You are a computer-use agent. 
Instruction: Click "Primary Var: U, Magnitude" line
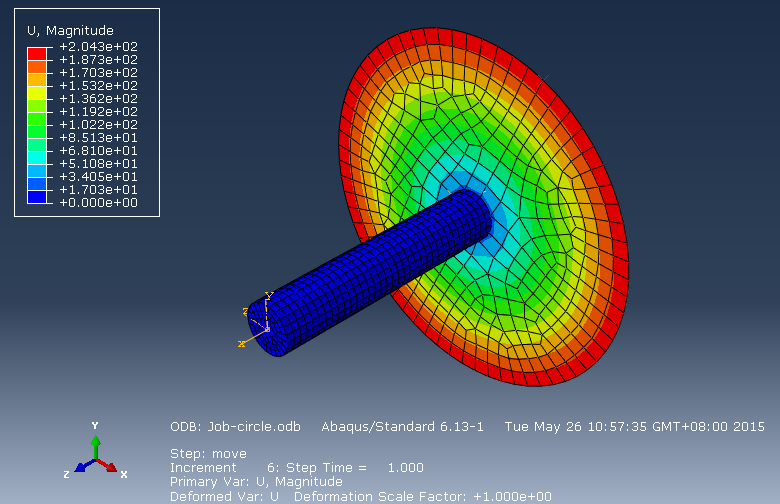point(256,482)
